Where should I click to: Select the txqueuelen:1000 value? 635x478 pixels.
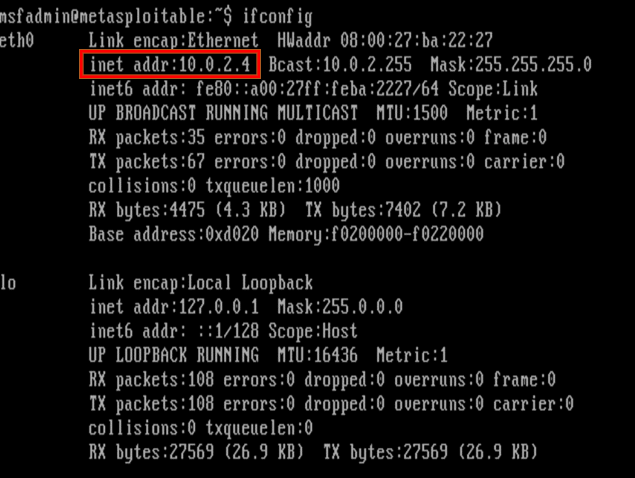(x=273, y=186)
